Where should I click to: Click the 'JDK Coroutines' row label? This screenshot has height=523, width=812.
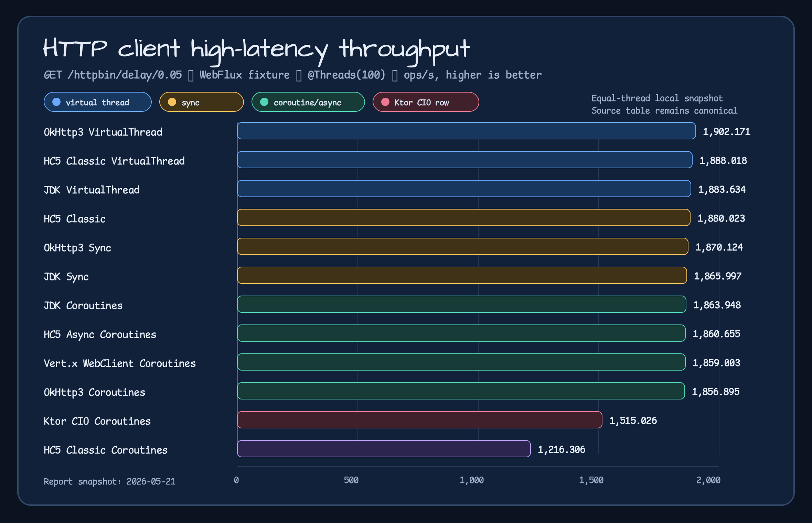coord(83,306)
